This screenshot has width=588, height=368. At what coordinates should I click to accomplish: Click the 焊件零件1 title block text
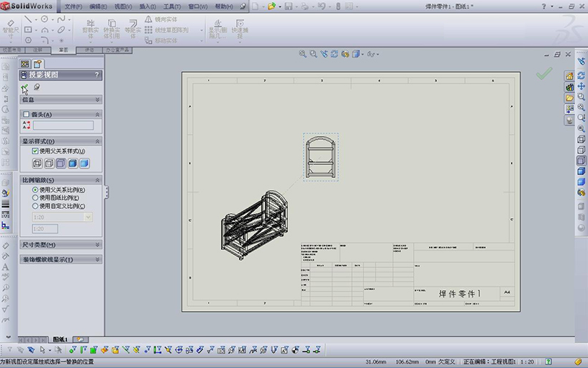[459, 294]
